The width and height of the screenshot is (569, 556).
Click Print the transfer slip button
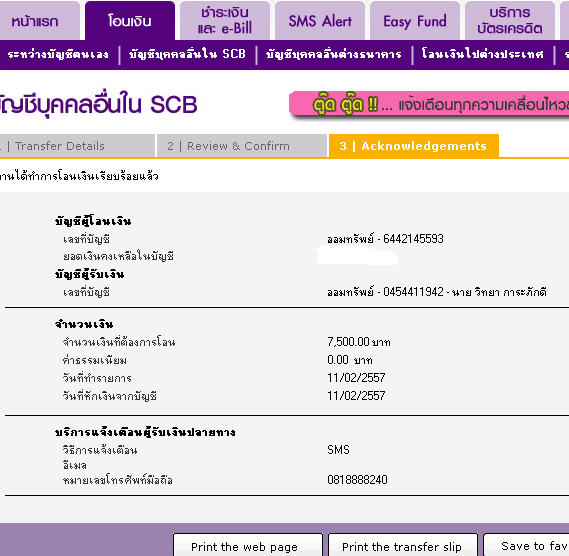tap(402, 545)
